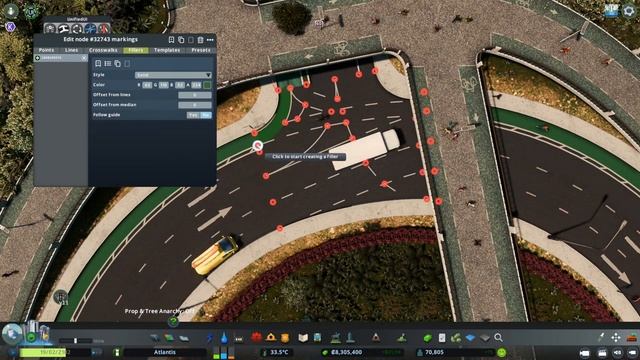Click the magnifying glass search icon
The height and width of the screenshot is (360, 640).
click(x=498, y=338)
